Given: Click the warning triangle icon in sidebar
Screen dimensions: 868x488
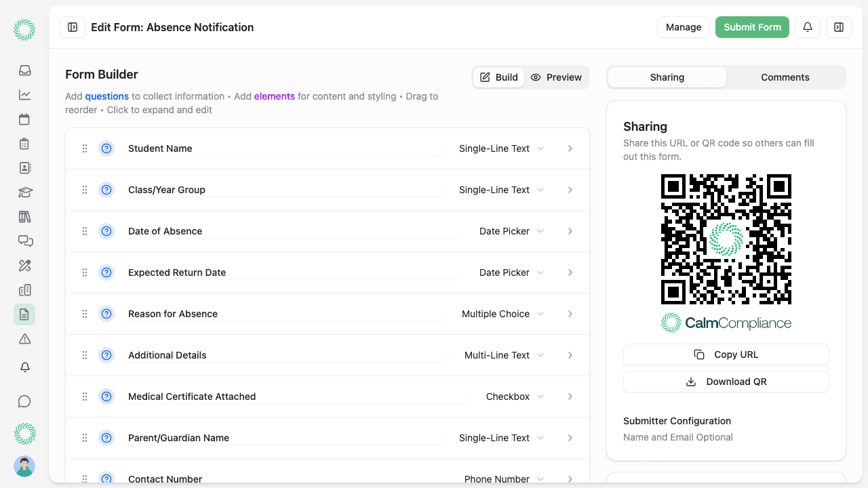Looking at the screenshot, I should 24,338.
